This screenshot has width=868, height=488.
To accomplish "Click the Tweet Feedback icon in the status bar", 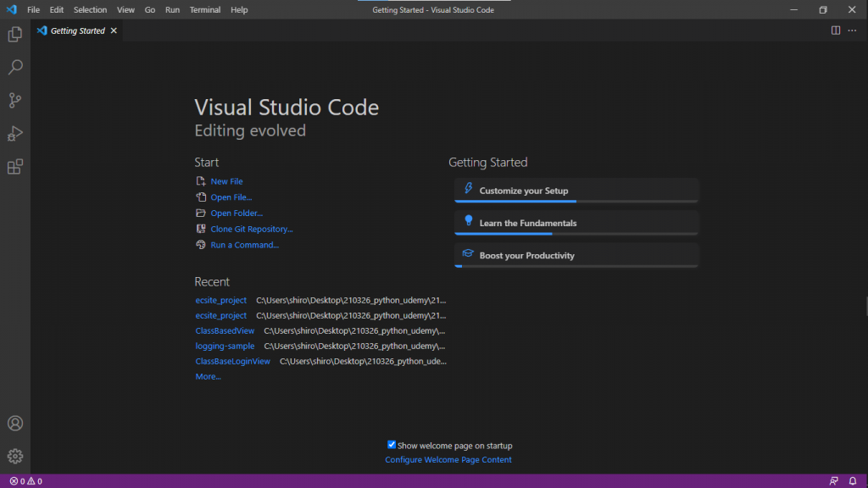I will pyautogui.click(x=834, y=480).
